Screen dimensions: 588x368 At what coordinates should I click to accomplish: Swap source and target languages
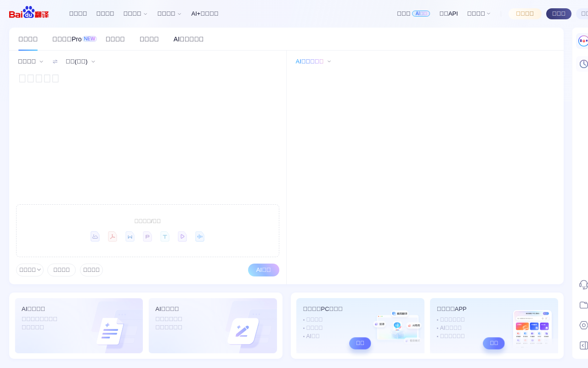[x=55, y=61]
